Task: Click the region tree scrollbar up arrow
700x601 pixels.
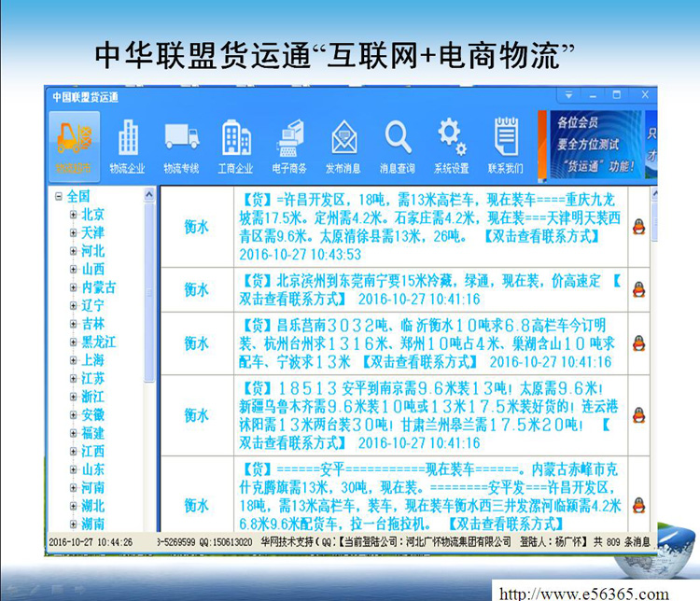Action: (149, 195)
